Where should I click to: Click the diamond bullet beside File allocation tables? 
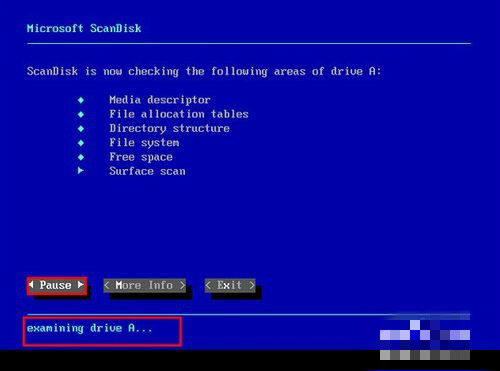(x=81, y=114)
